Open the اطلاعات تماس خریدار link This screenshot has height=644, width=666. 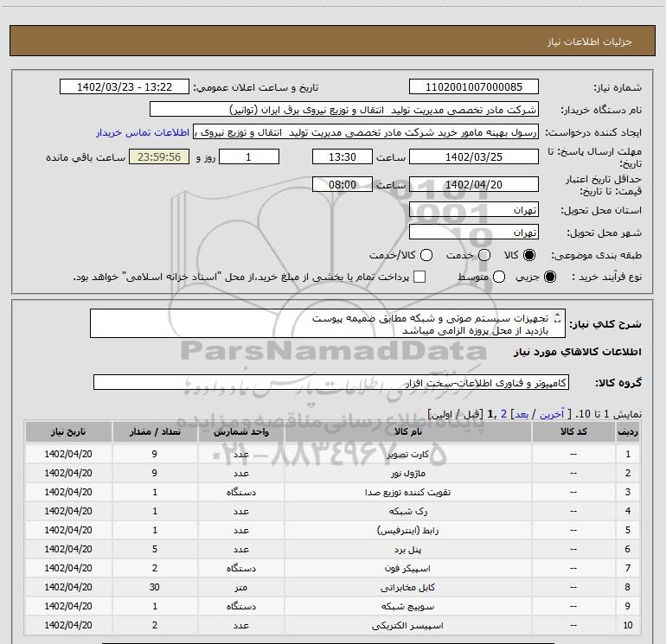pos(143,132)
